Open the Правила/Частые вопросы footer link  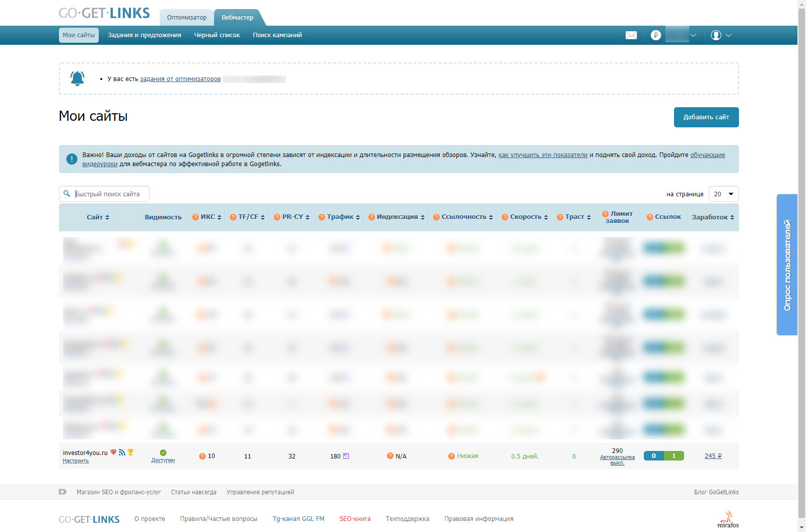tap(219, 519)
